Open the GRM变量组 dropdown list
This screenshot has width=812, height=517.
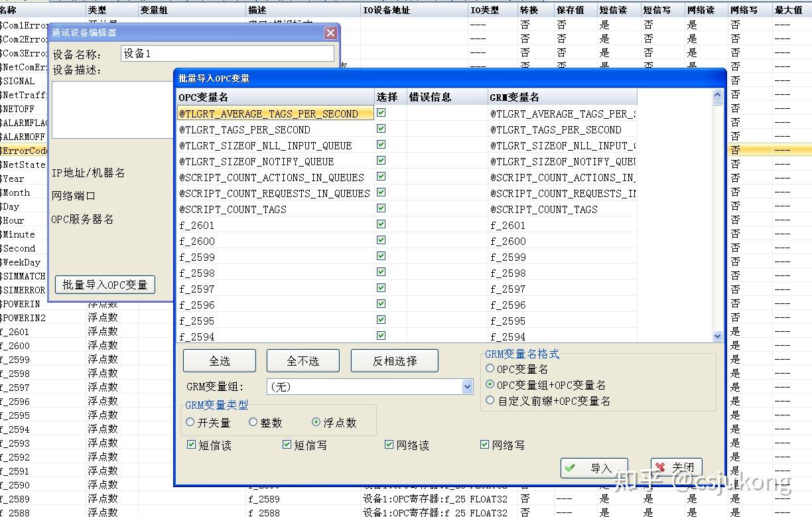click(x=466, y=385)
